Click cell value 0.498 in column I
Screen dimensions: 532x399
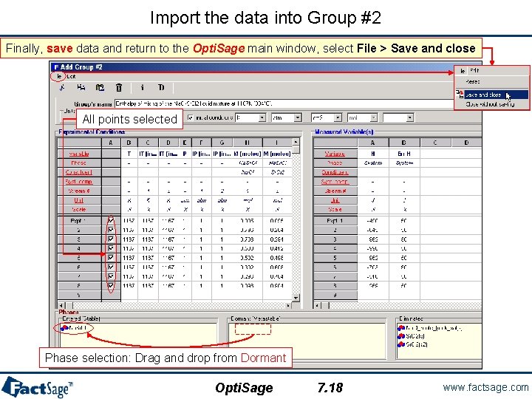[x=277, y=258]
